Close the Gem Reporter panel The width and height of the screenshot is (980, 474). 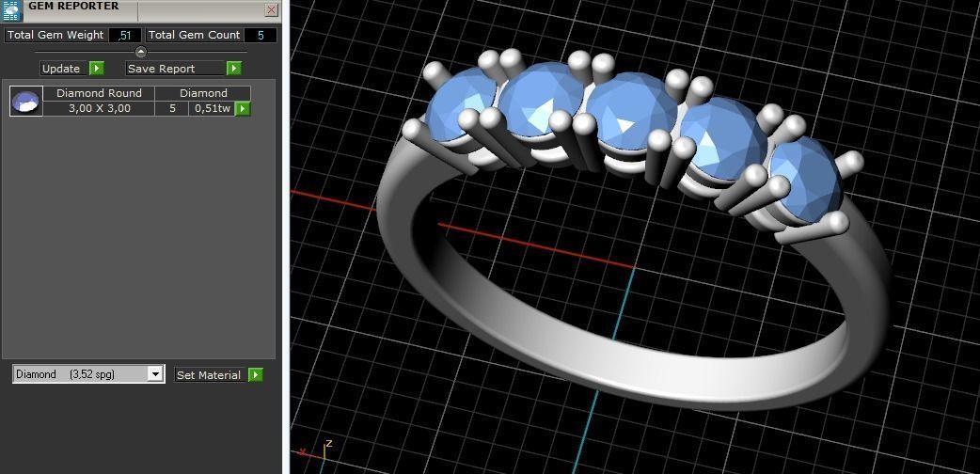pyautogui.click(x=271, y=10)
